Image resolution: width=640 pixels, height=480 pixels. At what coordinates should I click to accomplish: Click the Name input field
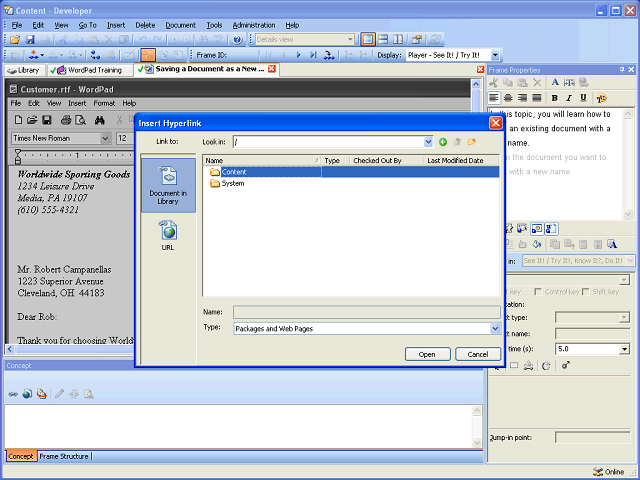click(x=367, y=312)
